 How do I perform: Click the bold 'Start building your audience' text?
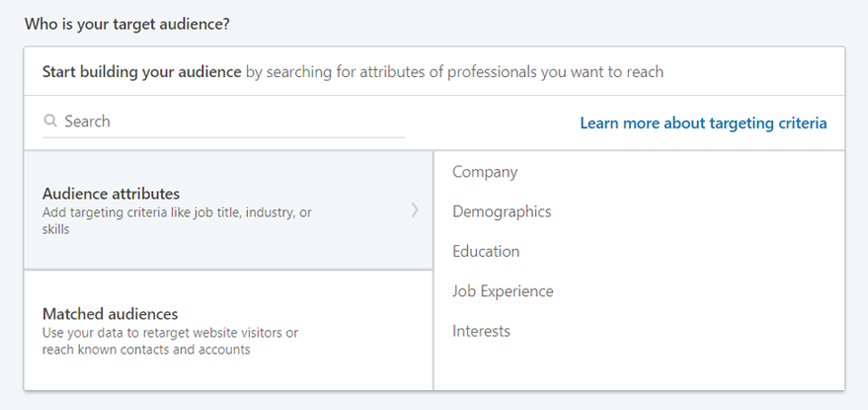141,72
